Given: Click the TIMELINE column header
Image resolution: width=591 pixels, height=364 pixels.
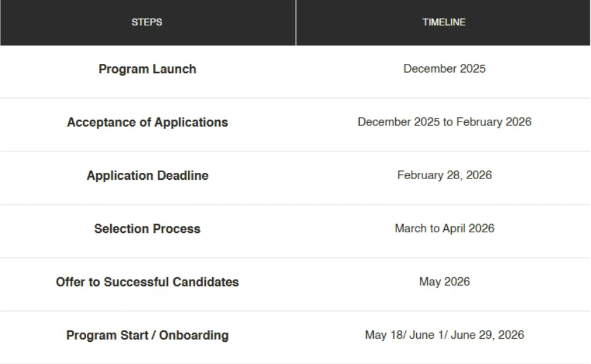Looking at the screenshot, I should click(444, 22).
